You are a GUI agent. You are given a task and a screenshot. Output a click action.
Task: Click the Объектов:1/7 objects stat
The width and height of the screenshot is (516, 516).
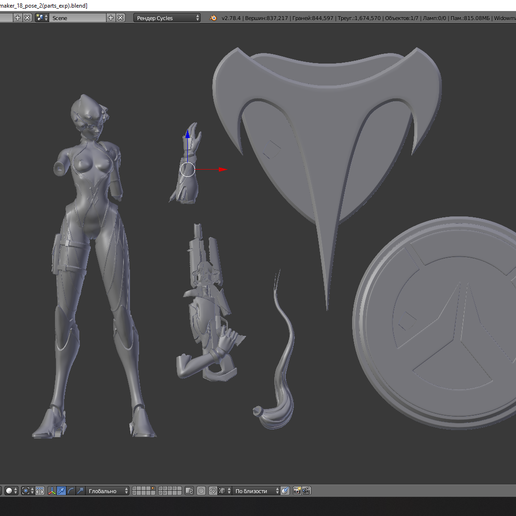(x=401, y=18)
